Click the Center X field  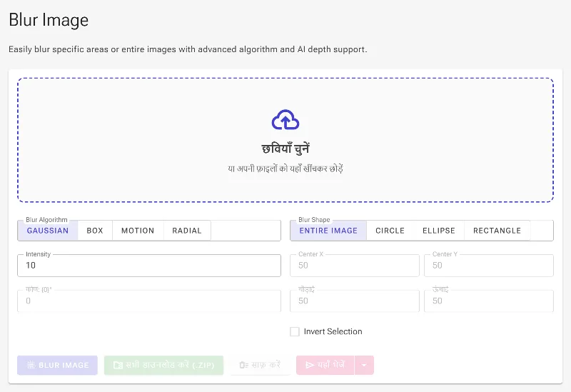pos(354,265)
